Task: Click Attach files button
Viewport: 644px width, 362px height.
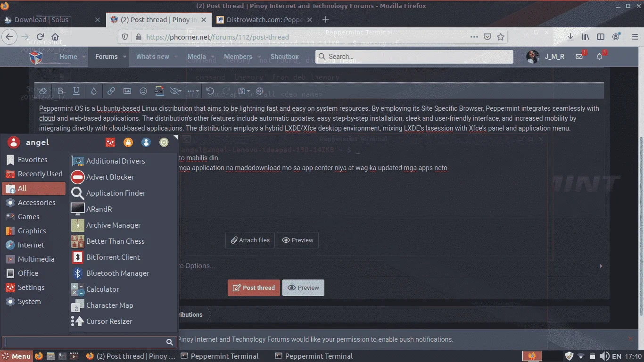Action: (250, 240)
